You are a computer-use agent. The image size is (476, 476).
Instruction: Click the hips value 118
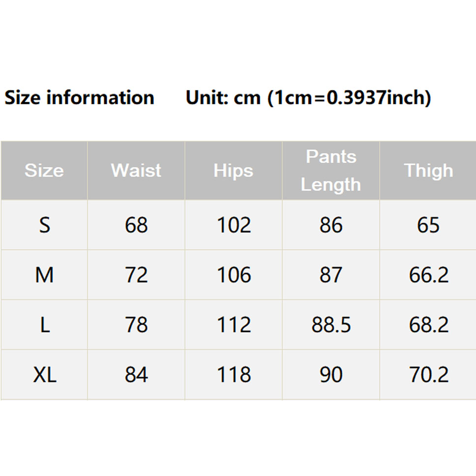(234, 375)
